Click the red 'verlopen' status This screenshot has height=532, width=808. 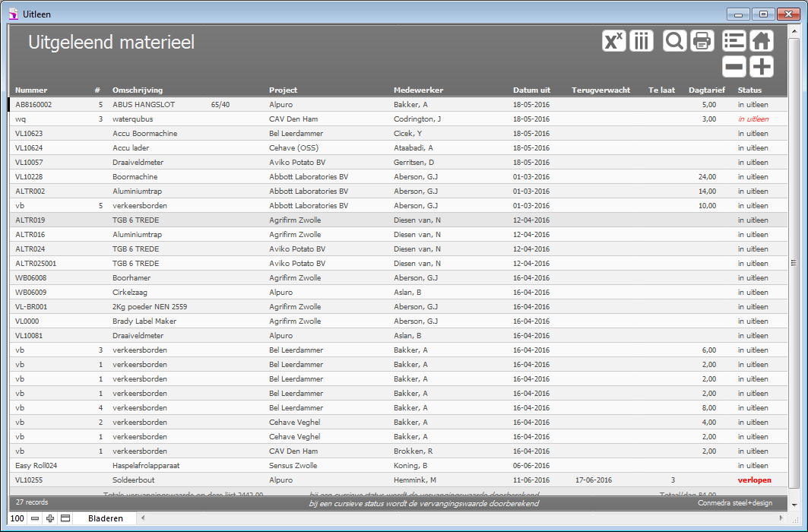point(754,480)
